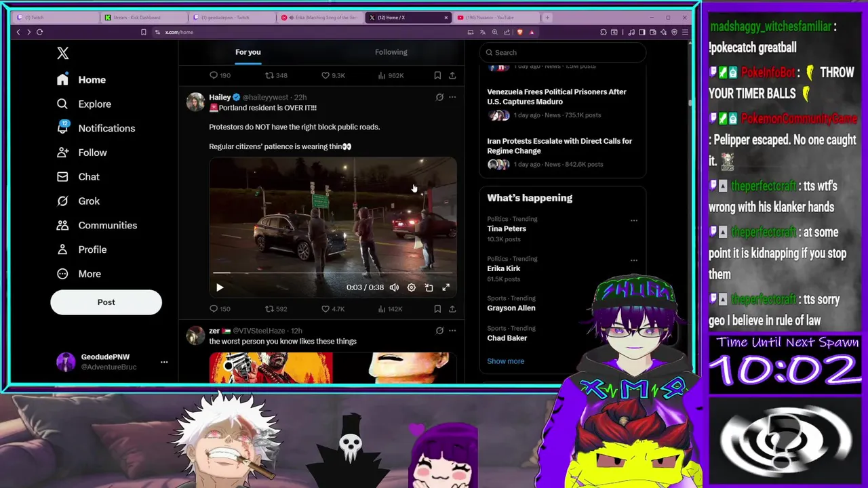This screenshot has height=488, width=868.
Task: Bookmark Hailey's Portland post
Action: (x=437, y=309)
